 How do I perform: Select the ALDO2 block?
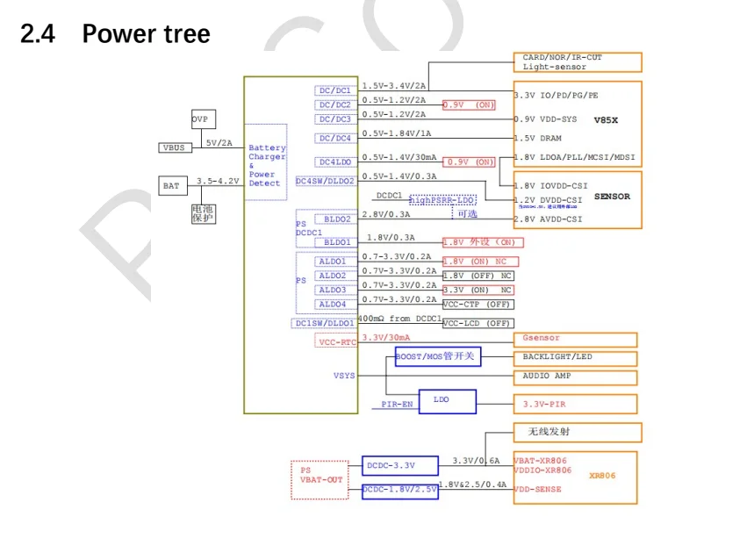[x=335, y=276]
